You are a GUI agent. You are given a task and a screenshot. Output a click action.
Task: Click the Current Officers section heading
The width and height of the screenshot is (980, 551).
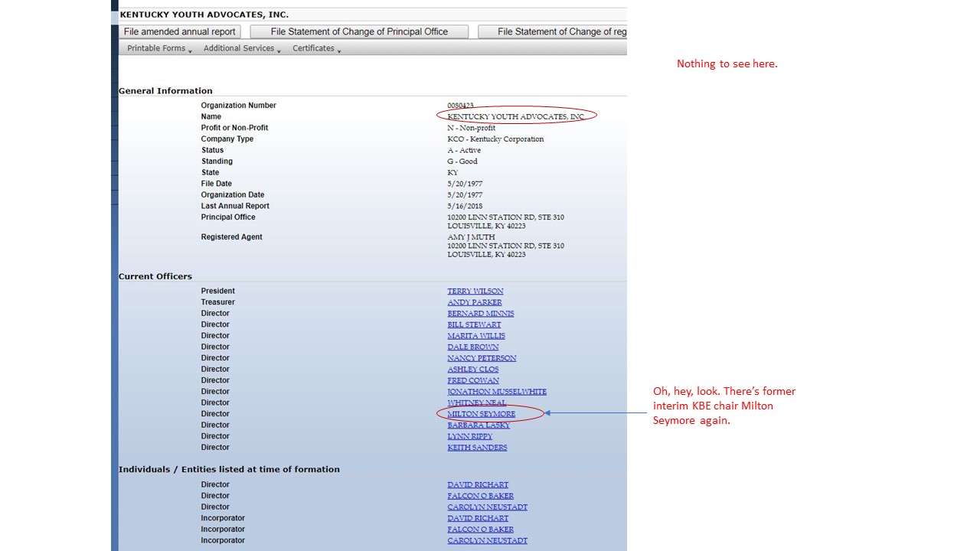[x=155, y=276]
